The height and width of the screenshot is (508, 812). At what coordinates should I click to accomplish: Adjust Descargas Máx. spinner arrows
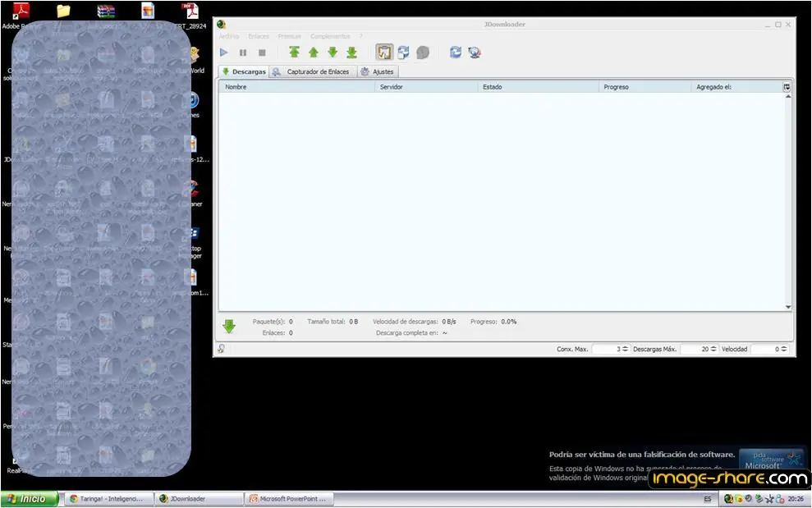coord(713,349)
